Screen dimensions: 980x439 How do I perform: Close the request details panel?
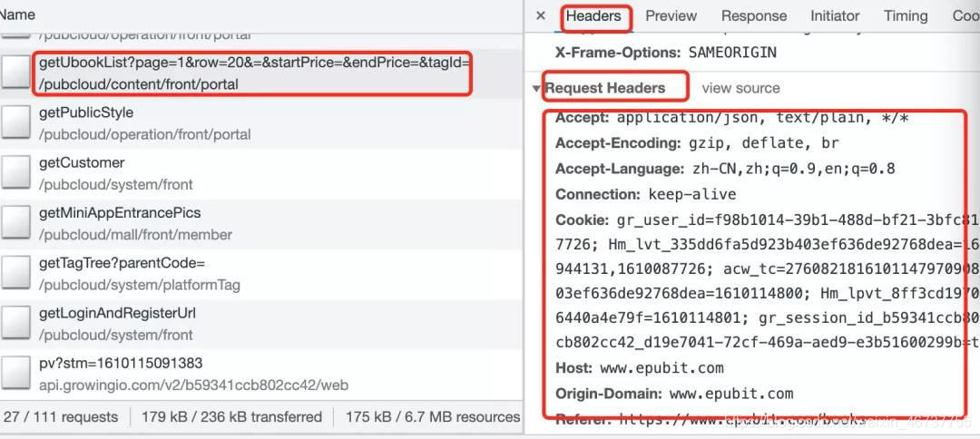(x=541, y=16)
